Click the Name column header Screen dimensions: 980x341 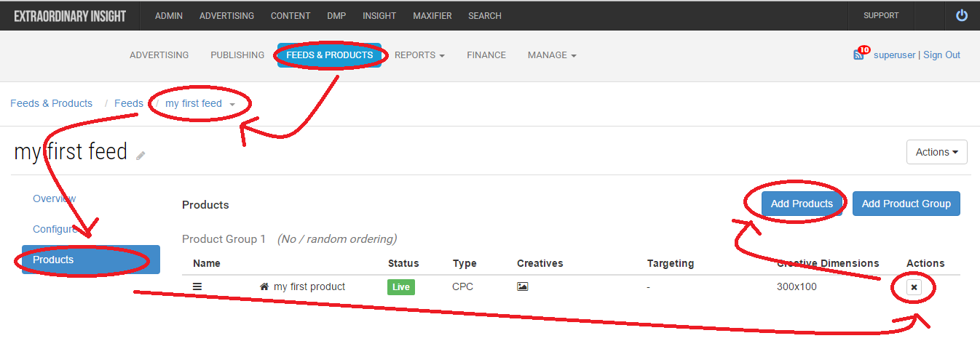click(x=207, y=263)
